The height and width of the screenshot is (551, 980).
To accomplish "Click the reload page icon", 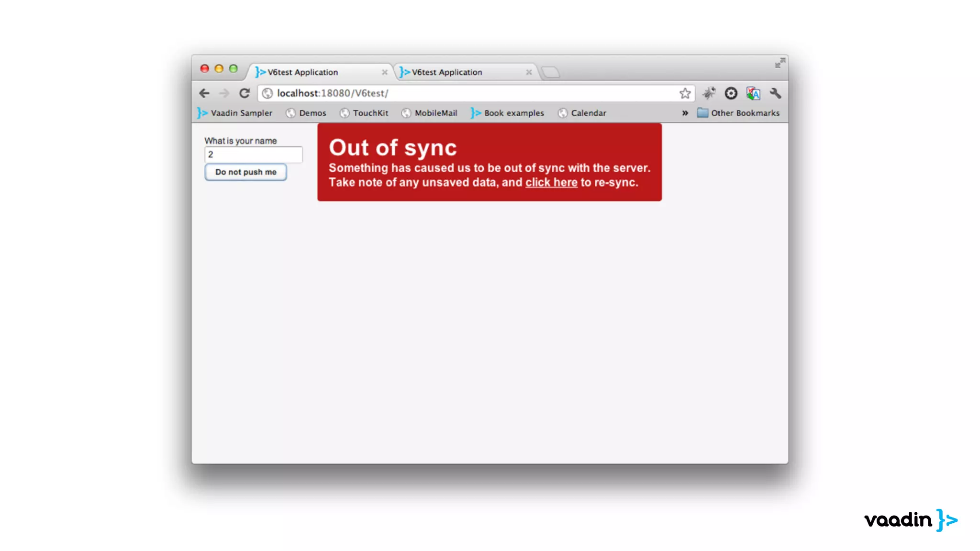I will click(245, 93).
